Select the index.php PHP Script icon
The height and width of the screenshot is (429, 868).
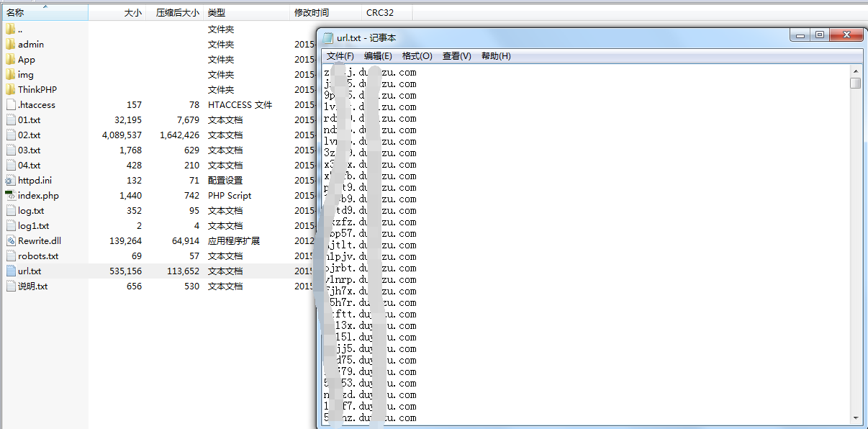click(x=12, y=195)
